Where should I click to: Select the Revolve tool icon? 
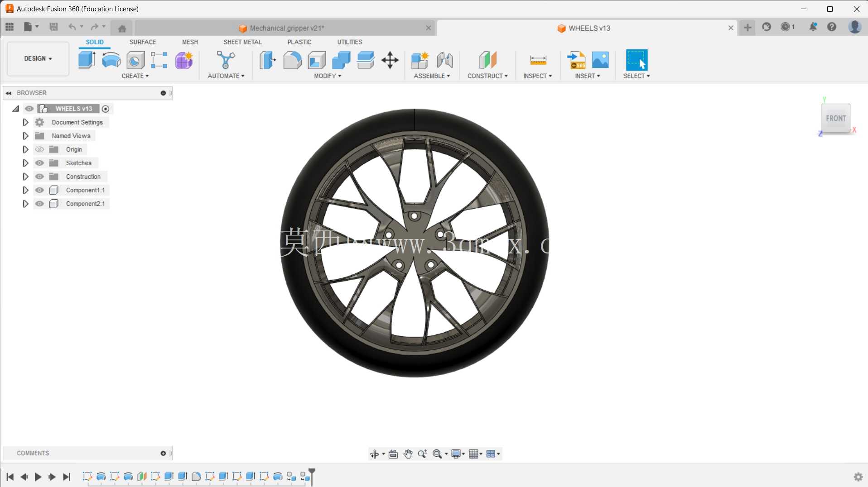click(111, 60)
